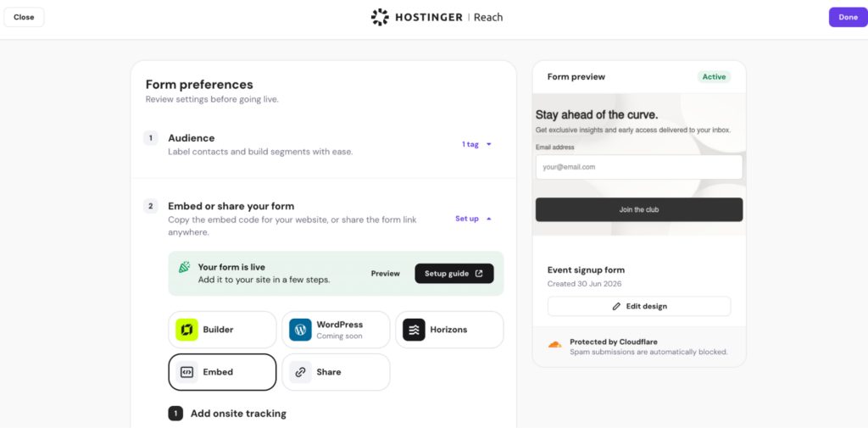Screen dimensions: 868x428
Task: Click the Builder app icon
Action: pyautogui.click(x=187, y=330)
